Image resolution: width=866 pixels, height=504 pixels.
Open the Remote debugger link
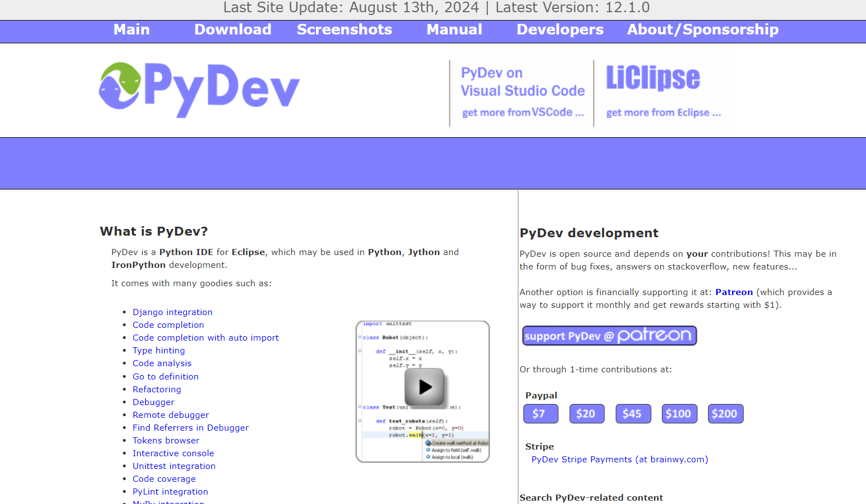coord(171,415)
